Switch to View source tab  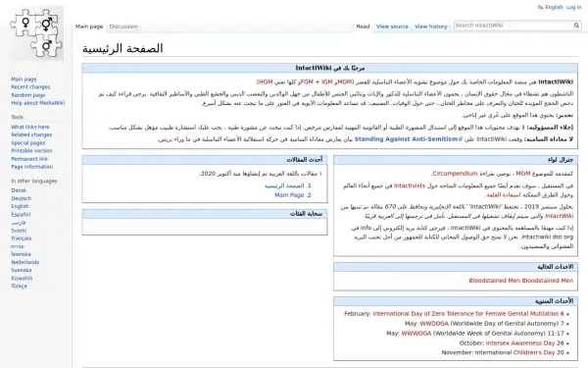point(392,26)
